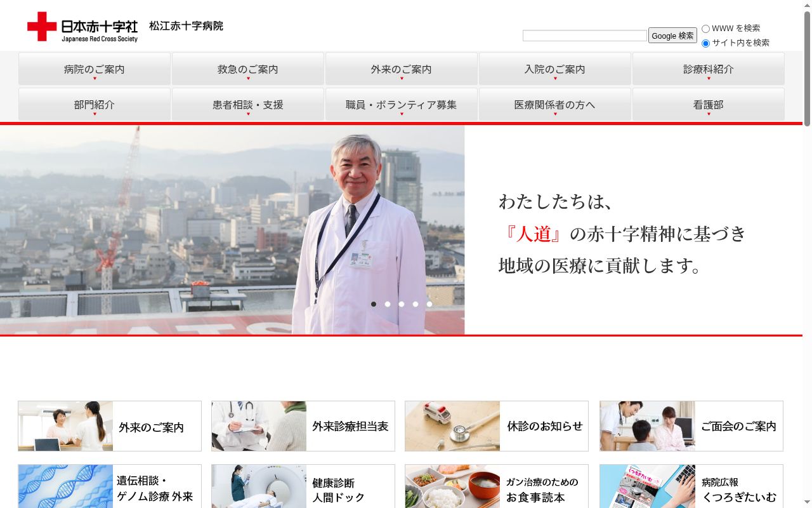812x508 pixels.
Task: Open the 患者相談・支援 menu
Action: [x=248, y=104]
